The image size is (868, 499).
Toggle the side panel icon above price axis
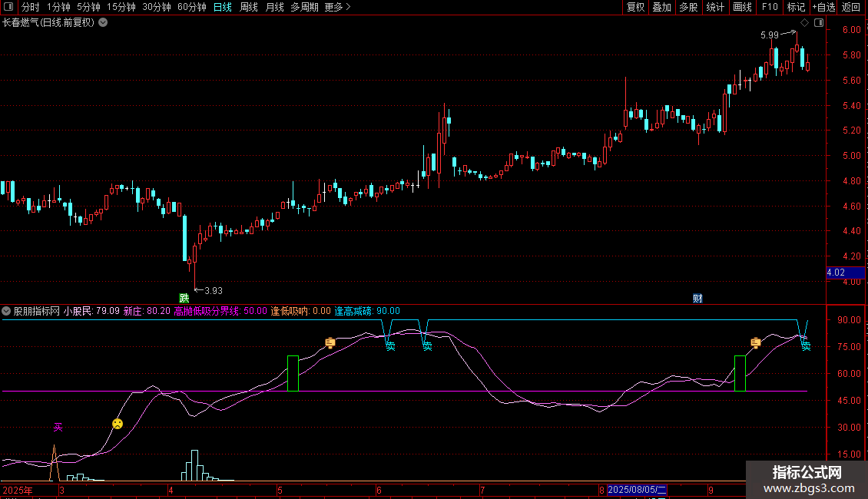819,23
